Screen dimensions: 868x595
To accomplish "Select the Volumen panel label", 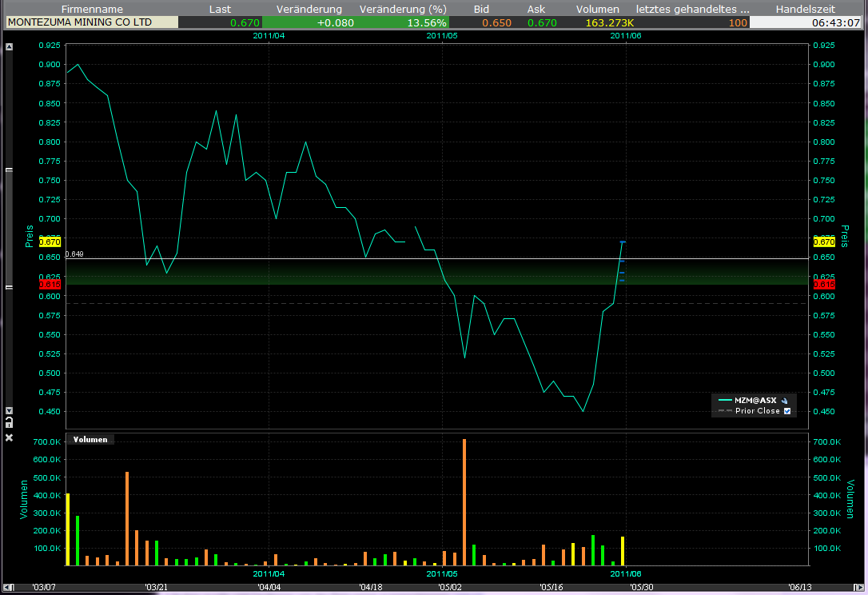I will (90, 439).
